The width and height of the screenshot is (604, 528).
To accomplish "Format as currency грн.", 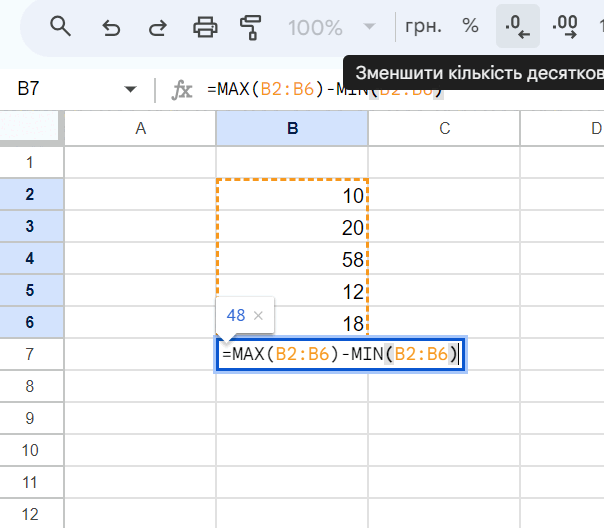I will 423,27.
